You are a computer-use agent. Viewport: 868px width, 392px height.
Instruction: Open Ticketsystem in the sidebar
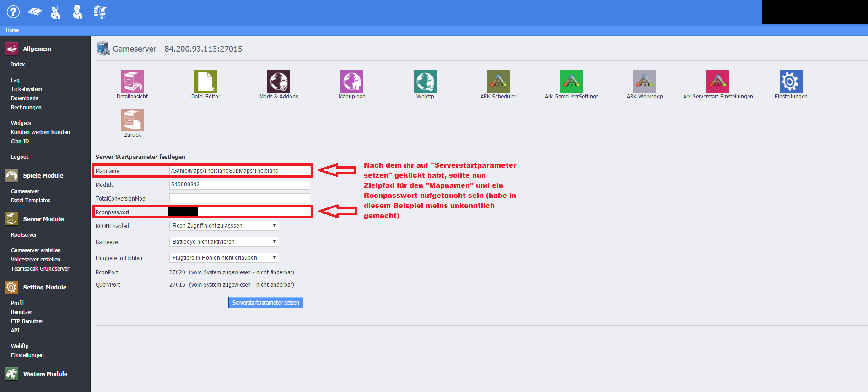coord(27,89)
